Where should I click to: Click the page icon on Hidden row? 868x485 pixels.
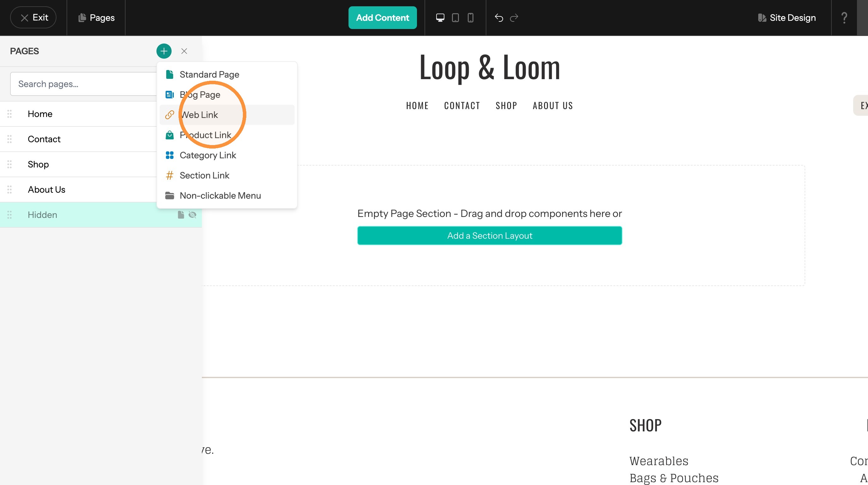pyautogui.click(x=181, y=215)
